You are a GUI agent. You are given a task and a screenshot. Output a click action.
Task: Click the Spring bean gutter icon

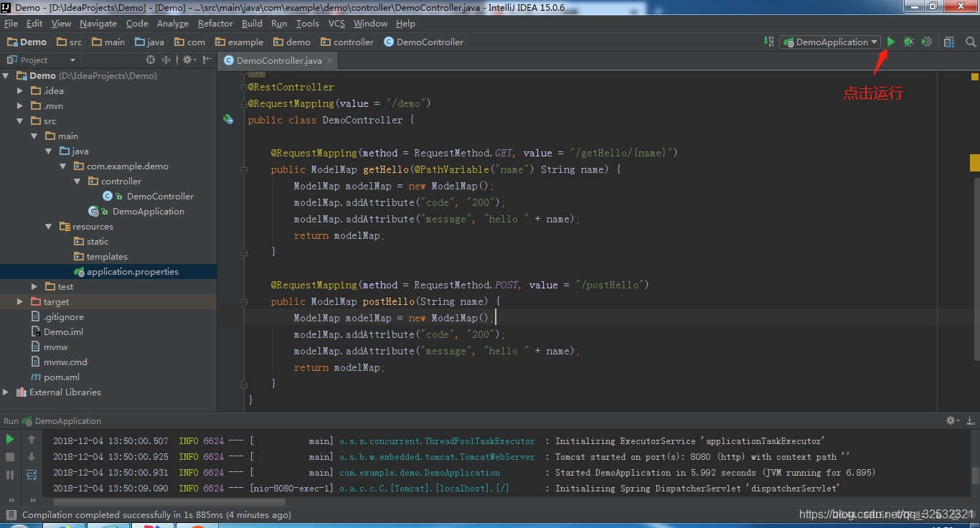(227, 120)
